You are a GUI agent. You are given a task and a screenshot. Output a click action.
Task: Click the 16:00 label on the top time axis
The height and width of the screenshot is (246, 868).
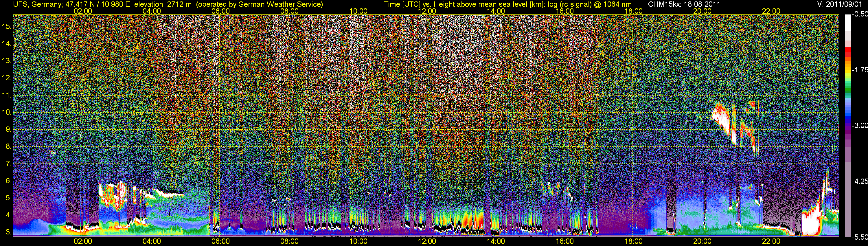coord(564,11)
